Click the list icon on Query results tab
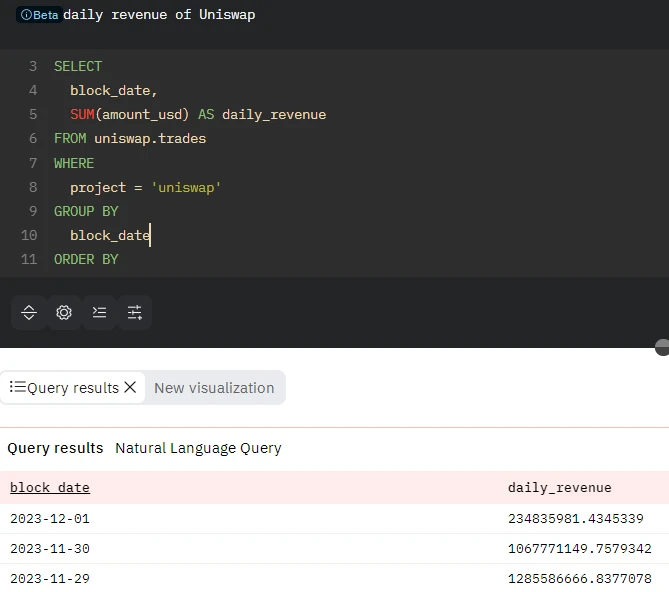This screenshot has width=669, height=592. 17,388
